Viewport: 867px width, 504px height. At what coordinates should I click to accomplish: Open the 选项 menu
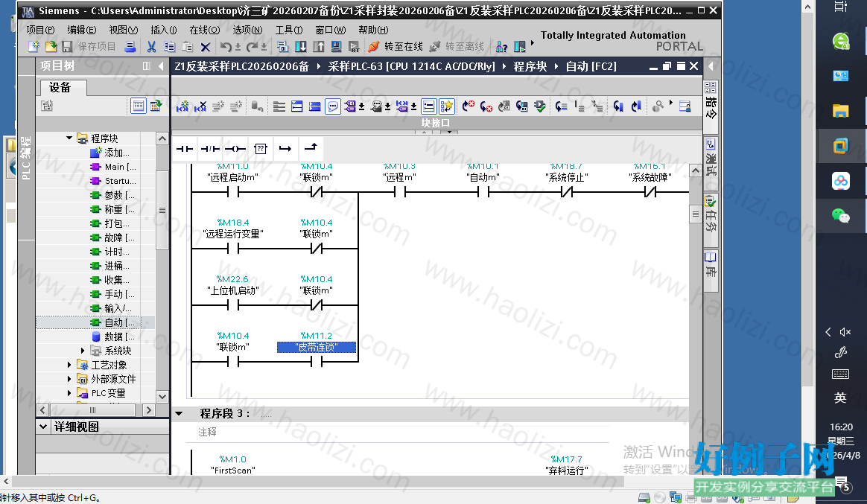(247, 30)
